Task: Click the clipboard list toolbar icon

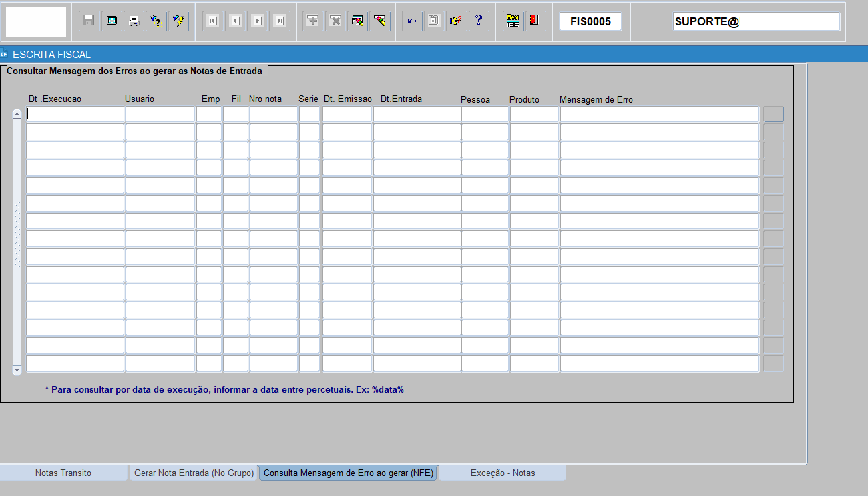Action: click(x=434, y=21)
